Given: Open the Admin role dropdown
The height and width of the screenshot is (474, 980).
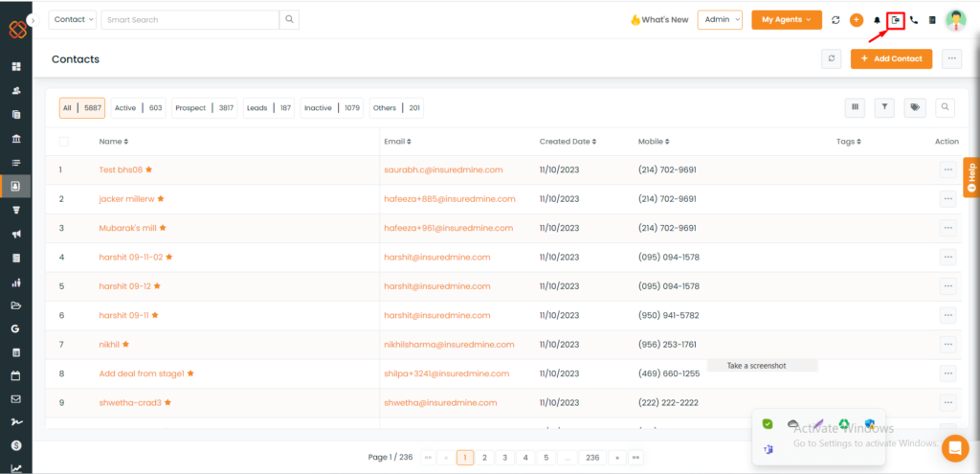Looking at the screenshot, I should click(x=720, y=19).
